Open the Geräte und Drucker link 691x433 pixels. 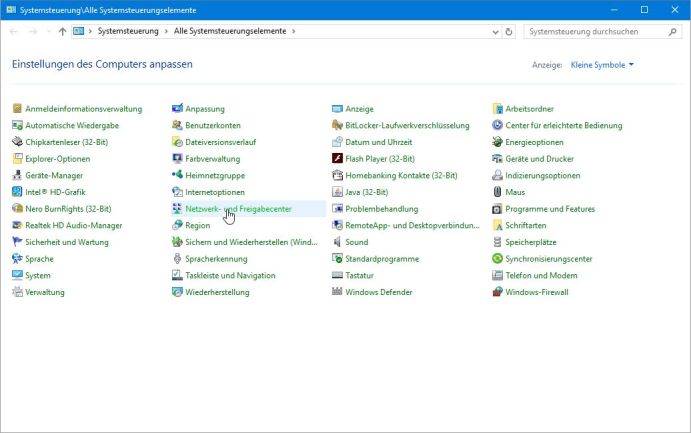(539, 159)
